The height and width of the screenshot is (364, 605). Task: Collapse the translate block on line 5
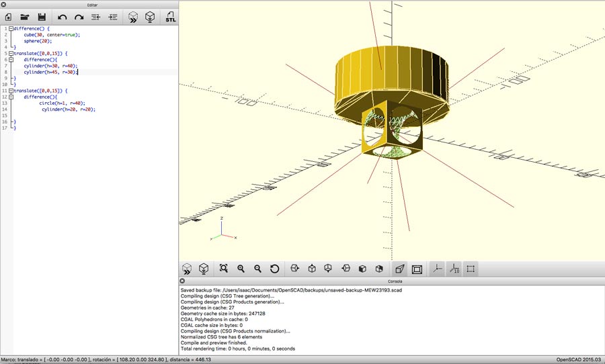11,53
